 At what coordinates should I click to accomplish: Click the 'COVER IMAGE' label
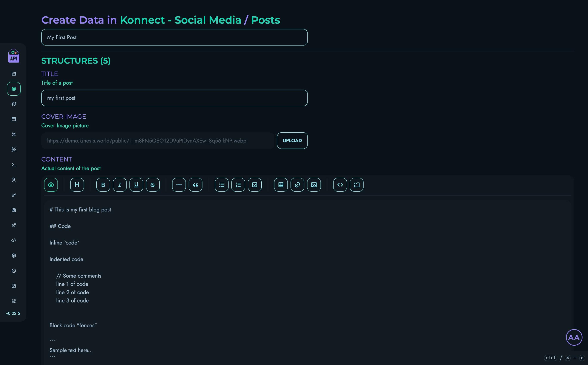pos(63,116)
